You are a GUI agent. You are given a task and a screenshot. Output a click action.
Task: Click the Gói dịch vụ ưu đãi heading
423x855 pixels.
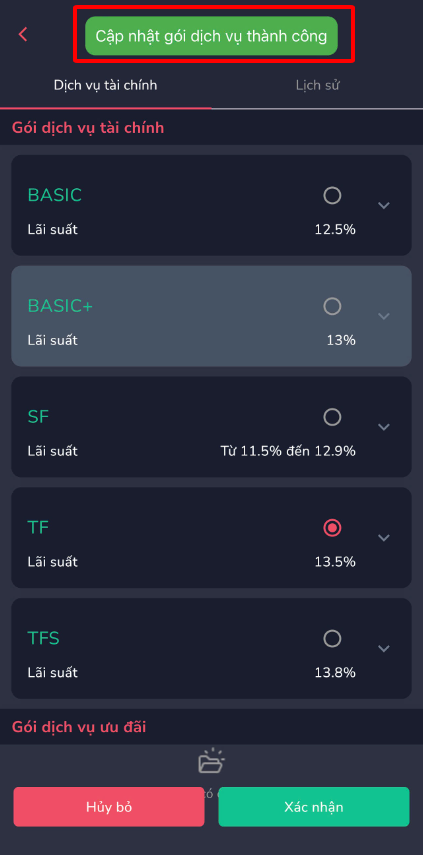79,727
